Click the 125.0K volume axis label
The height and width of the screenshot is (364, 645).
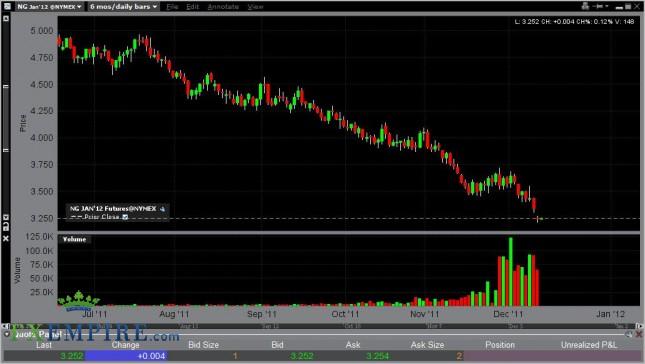39,237
